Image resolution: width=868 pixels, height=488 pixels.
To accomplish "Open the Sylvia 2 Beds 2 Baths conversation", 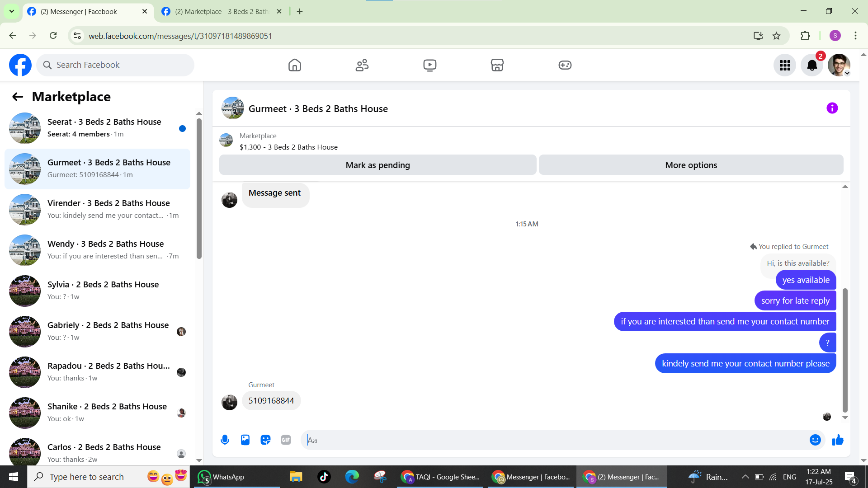I will click(97, 291).
